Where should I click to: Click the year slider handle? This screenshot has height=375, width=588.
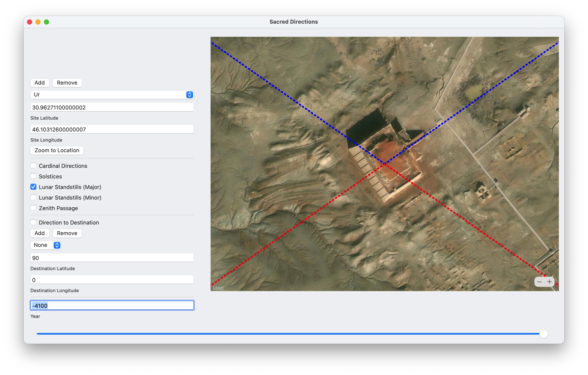[543, 334]
